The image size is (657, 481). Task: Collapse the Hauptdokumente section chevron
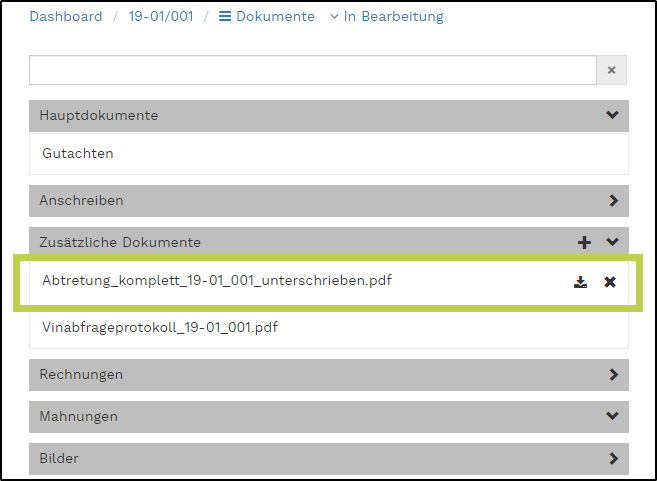coord(613,115)
